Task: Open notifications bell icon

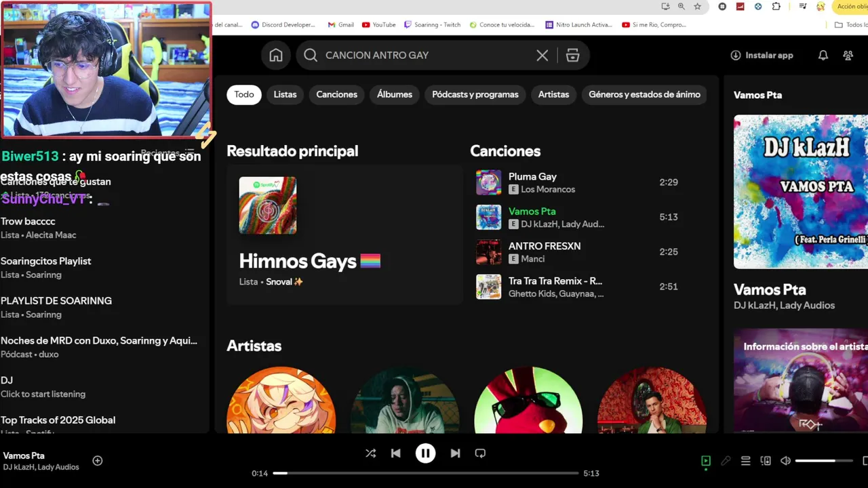Action: pos(823,56)
